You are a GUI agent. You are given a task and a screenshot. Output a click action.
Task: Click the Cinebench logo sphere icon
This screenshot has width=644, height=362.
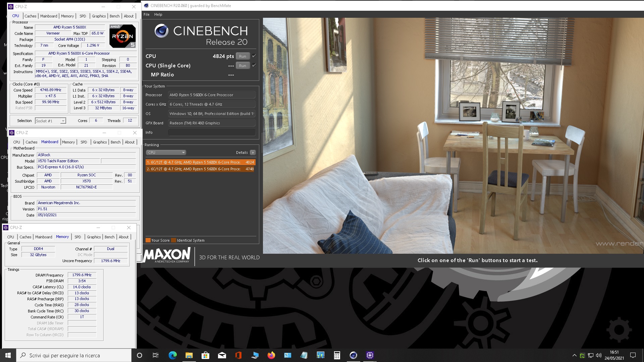161,31
